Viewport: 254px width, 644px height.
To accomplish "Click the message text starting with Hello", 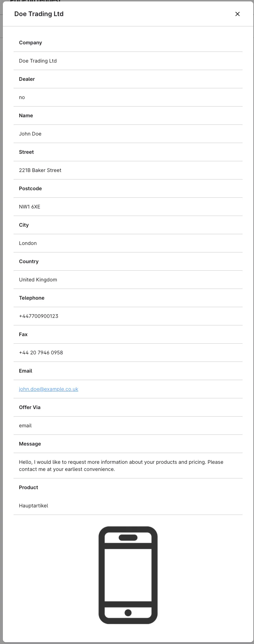I will [121, 466].
